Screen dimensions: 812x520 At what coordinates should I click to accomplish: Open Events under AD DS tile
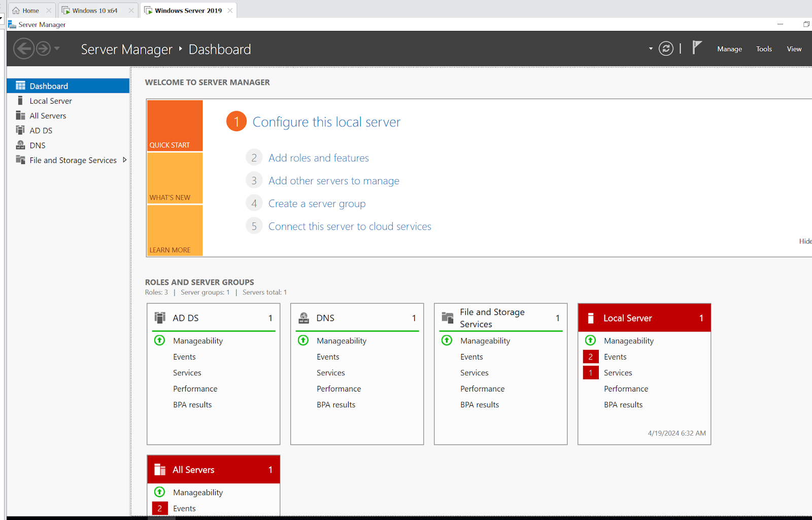coord(184,356)
